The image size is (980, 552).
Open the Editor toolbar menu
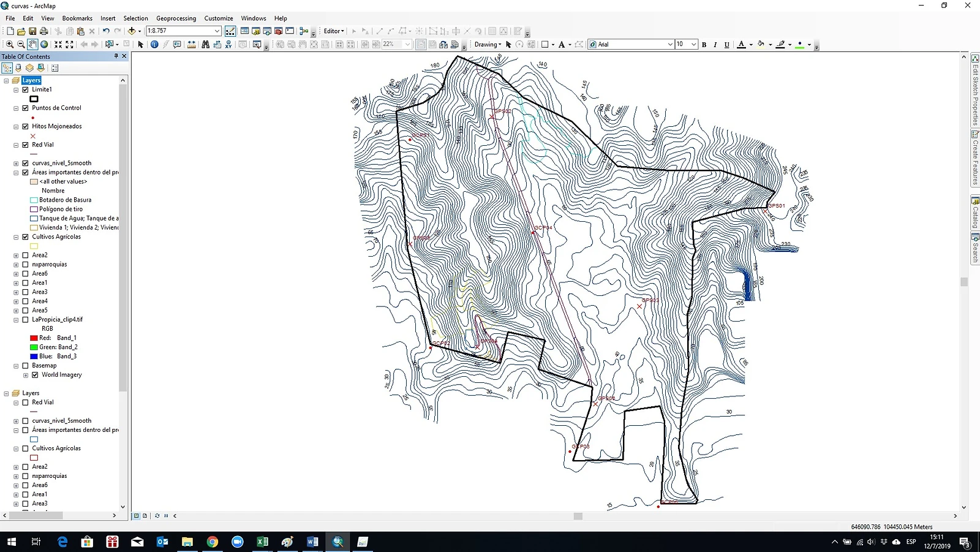[x=334, y=31]
